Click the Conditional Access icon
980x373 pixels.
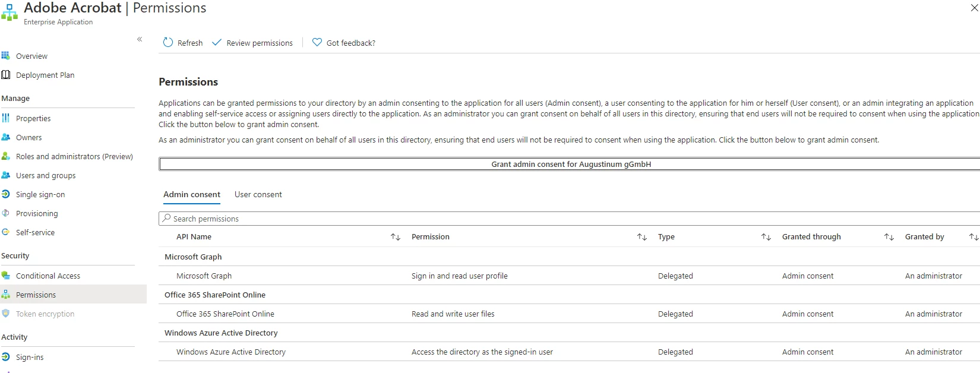tap(6, 276)
